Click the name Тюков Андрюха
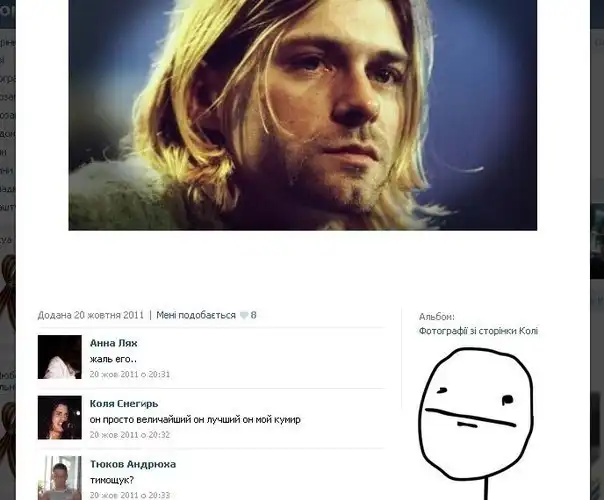The width and height of the screenshot is (604, 500). click(133, 464)
